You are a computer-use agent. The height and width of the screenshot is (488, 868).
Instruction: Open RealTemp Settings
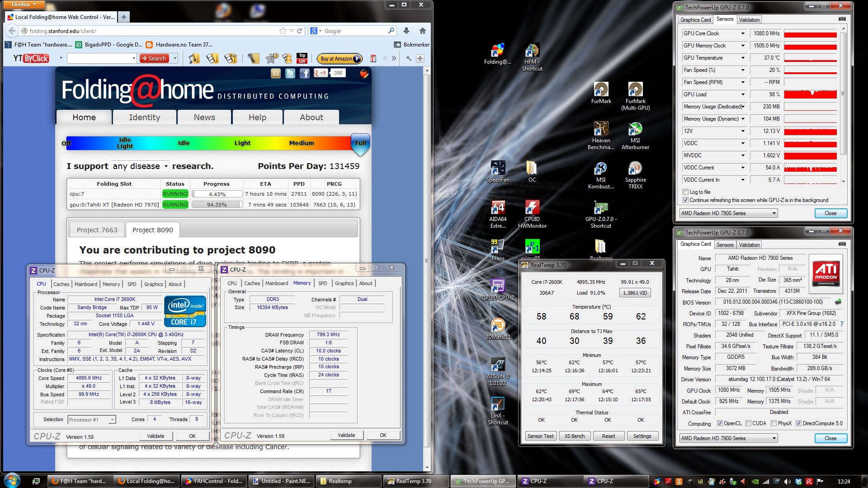pyautogui.click(x=642, y=436)
